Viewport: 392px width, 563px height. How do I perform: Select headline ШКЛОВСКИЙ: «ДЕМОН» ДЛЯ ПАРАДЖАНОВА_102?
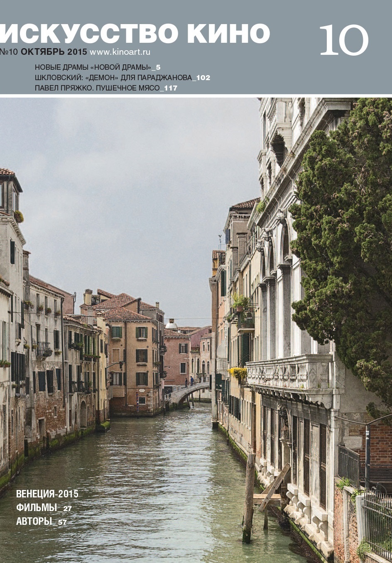tap(122, 77)
